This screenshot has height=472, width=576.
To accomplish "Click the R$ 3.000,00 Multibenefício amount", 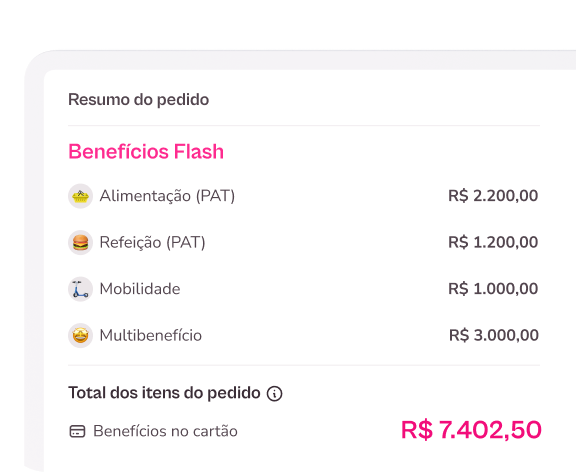I will pos(494,335).
